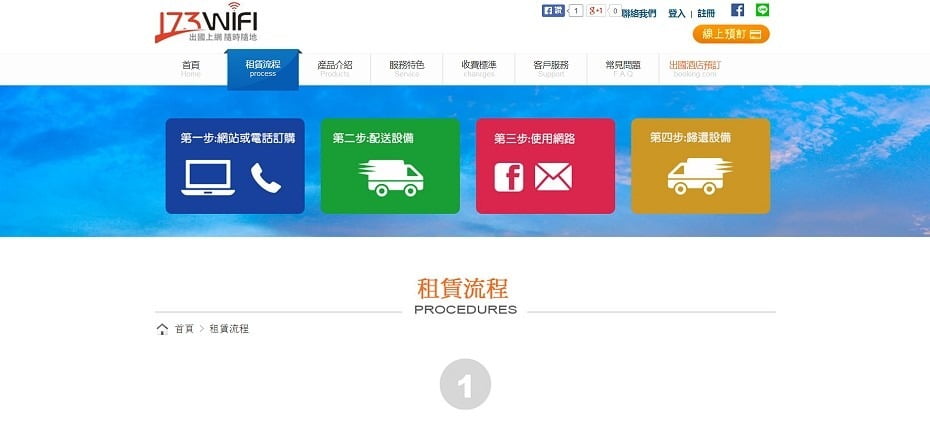The height and width of the screenshot is (429, 930).
Task: Click the 註冊 link
Action: pyautogui.click(x=706, y=14)
